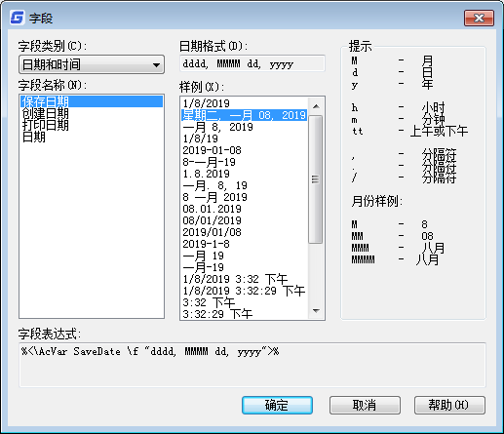
Task: Click the sample list scroll up arrow
Action: coord(316,106)
